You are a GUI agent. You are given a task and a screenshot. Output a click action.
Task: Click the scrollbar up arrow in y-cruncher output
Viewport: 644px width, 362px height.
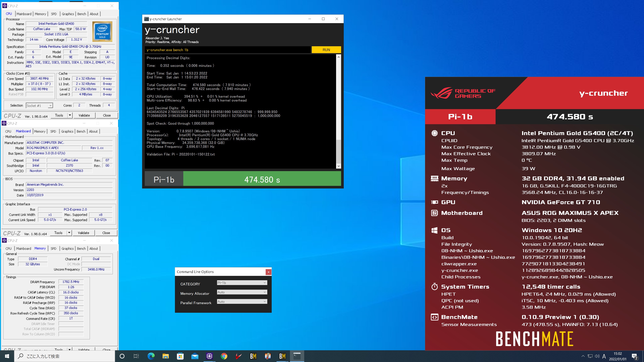[x=338, y=57]
